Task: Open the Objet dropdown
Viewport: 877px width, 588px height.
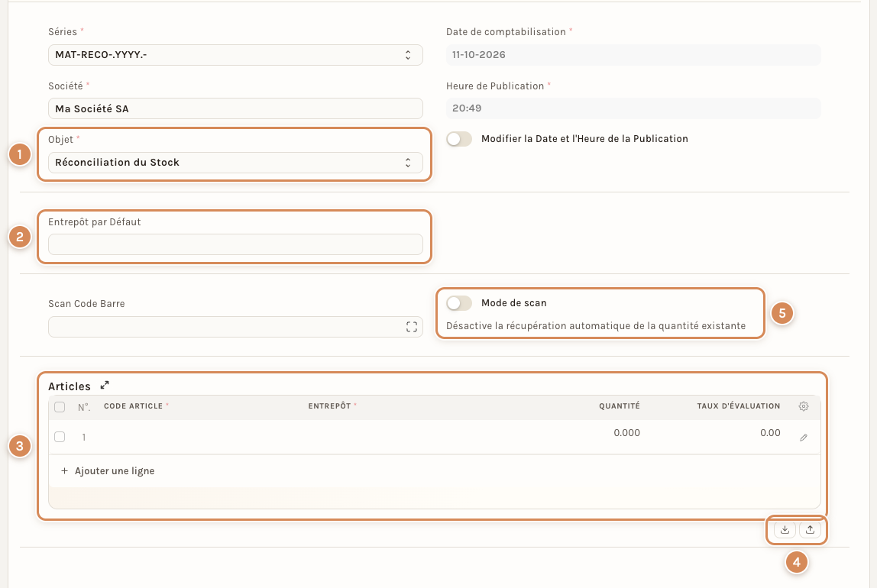Action: pos(235,163)
